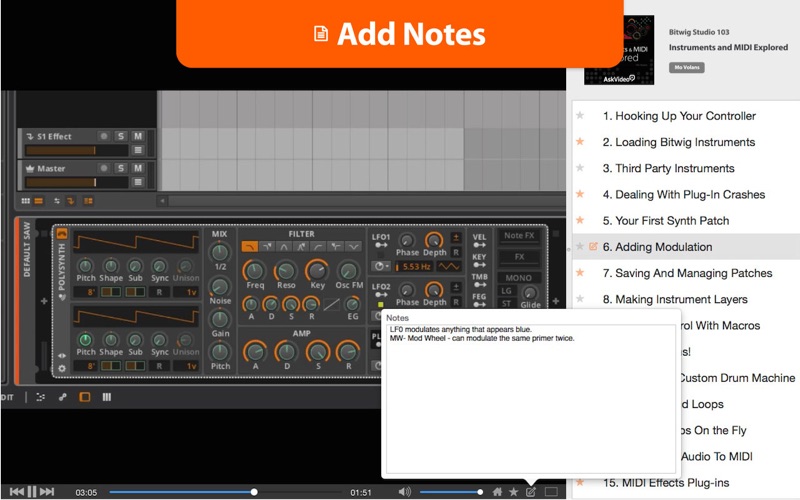Skip to the previous video
This screenshot has width=800, height=500.
click(x=16, y=491)
